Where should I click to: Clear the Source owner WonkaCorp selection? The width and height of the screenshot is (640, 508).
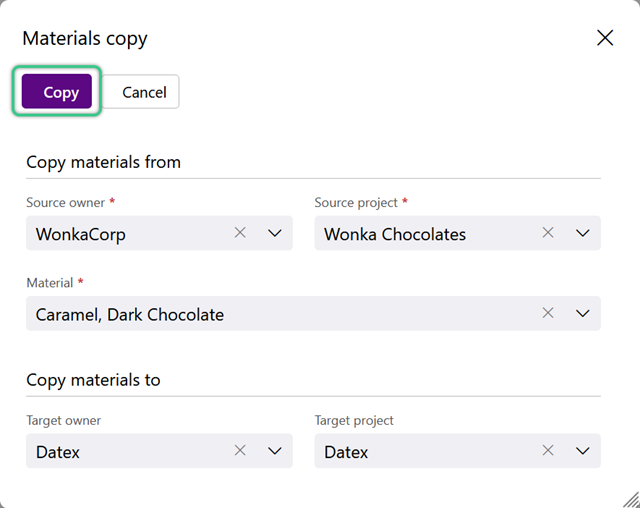[240, 233]
